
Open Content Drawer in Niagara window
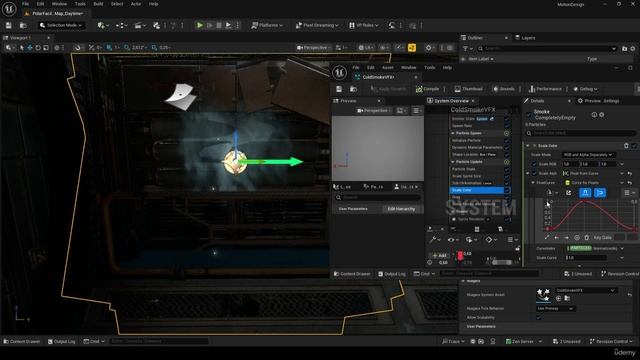click(352, 274)
